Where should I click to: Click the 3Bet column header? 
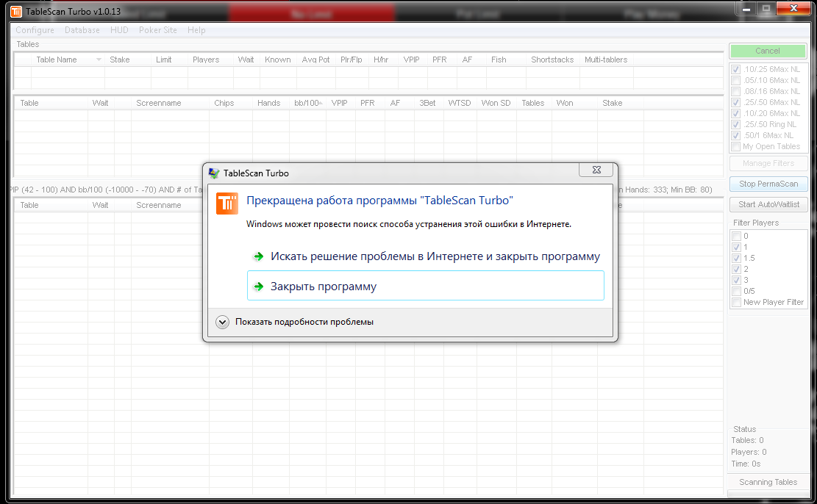click(427, 103)
